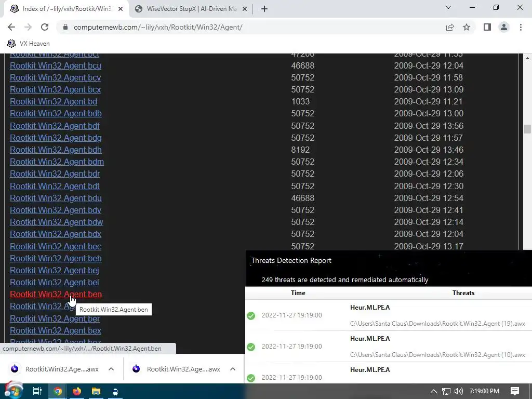
Task: Click Threats column header in report
Action: click(x=463, y=293)
